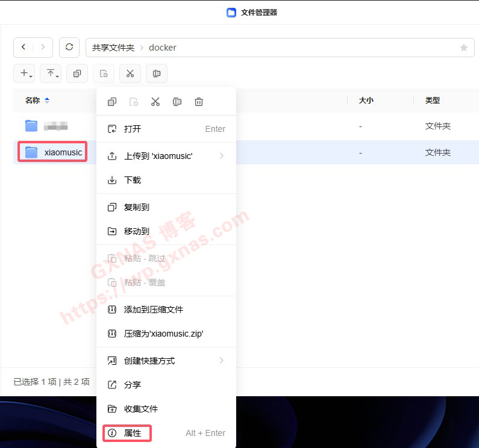479x448 pixels.
Task: Click the cut icon in context menu
Action: (x=155, y=102)
